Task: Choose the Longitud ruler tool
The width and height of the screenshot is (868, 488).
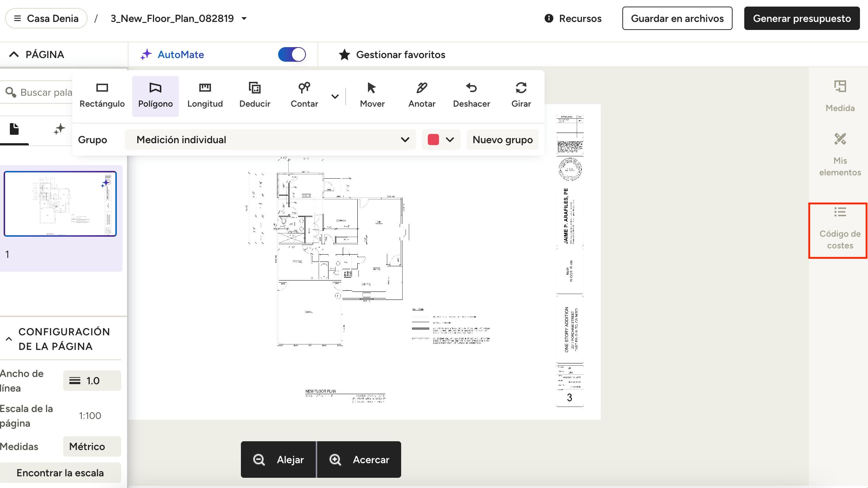Action: [205, 96]
